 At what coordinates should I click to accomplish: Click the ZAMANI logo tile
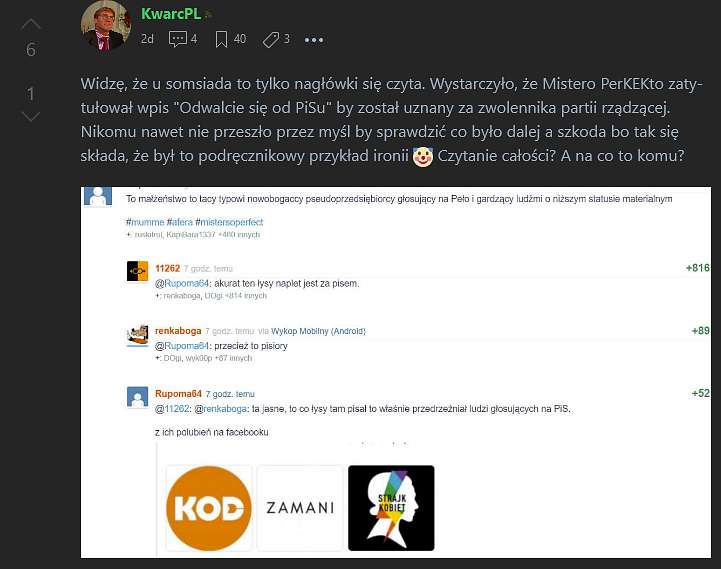click(300, 508)
